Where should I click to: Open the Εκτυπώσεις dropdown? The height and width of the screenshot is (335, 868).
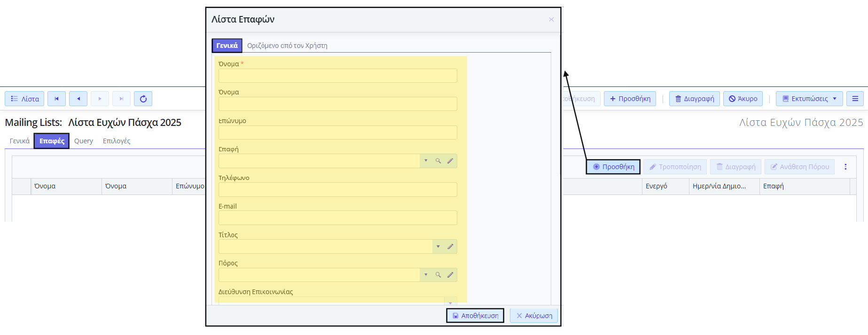pyautogui.click(x=809, y=99)
